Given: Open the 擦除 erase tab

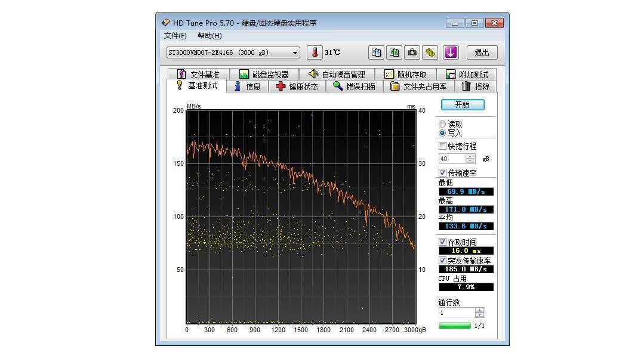Looking at the screenshot, I should click(476, 86).
